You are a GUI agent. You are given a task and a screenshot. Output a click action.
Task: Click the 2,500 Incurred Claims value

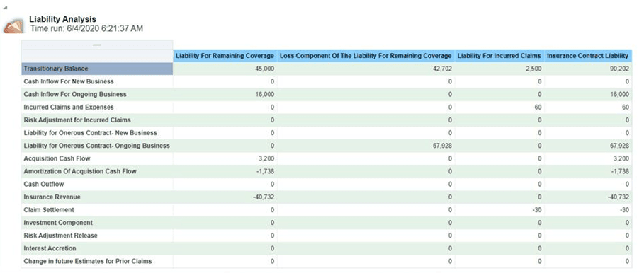point(534,69)
